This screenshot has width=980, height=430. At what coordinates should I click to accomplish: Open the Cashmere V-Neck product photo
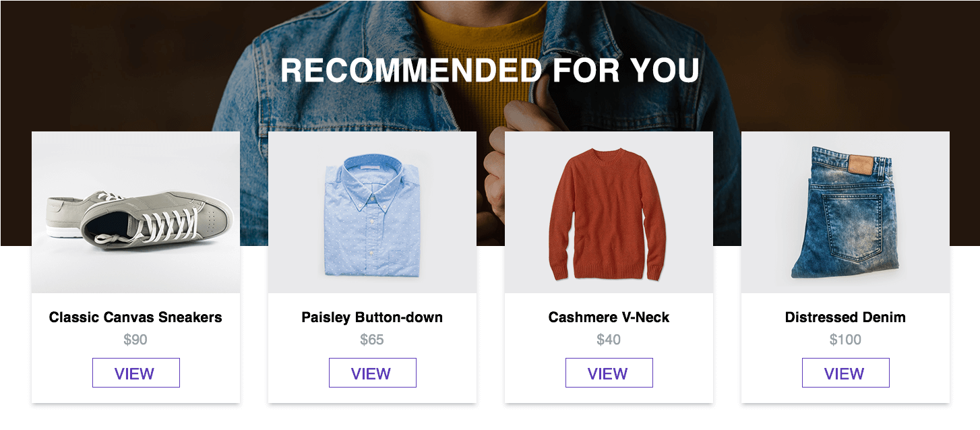609,212
